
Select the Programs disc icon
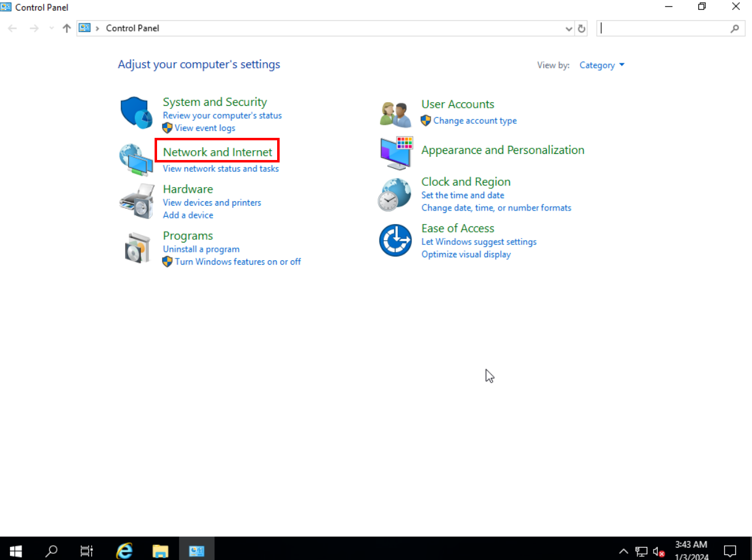(136, 247)
